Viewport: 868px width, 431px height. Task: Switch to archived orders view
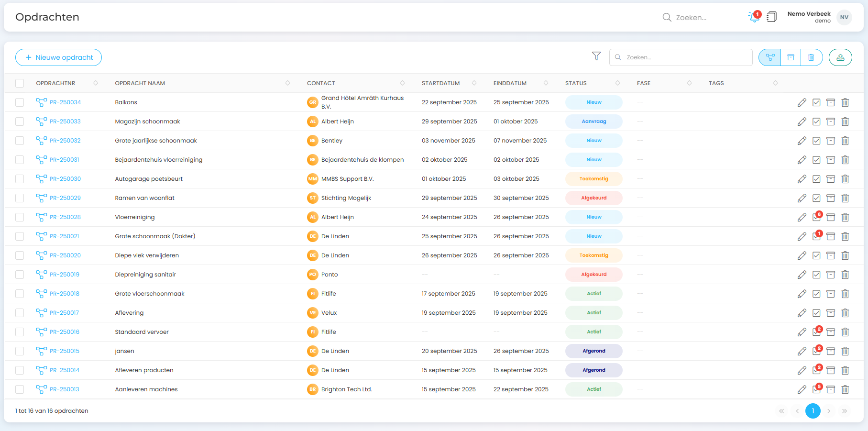(x=791, y=57)
